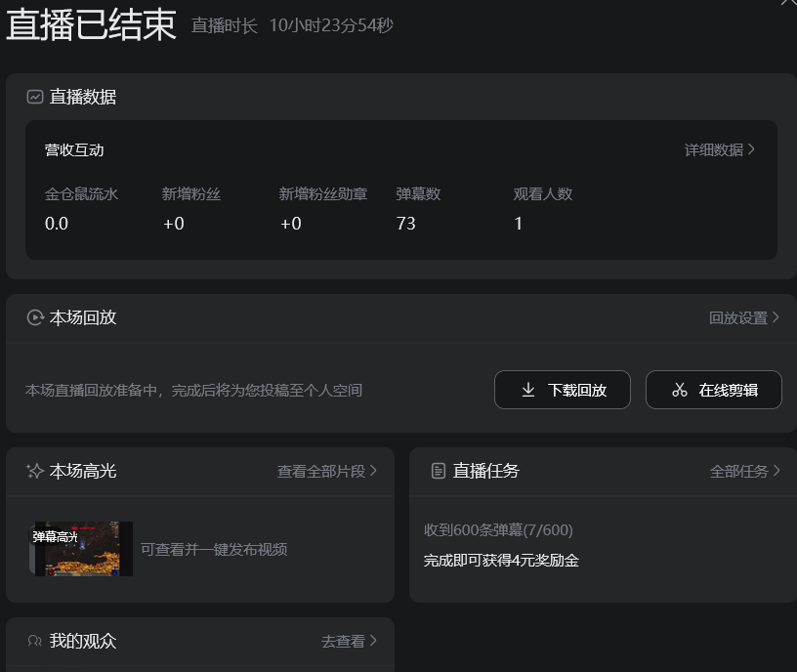Screen dimensions: 797x672
Task: Click the 直播已结束 title
Action: tap(91, 25)
